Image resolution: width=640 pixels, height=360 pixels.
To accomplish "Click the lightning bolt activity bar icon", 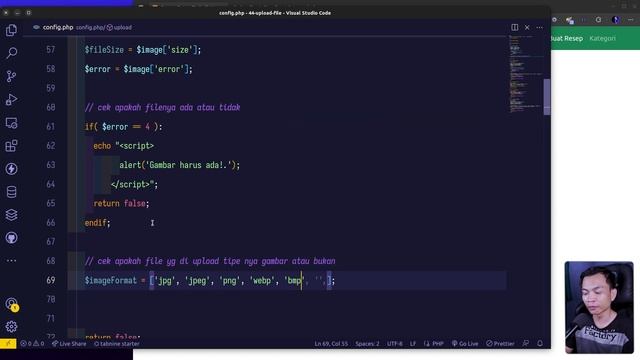I will tap(11, 169).
